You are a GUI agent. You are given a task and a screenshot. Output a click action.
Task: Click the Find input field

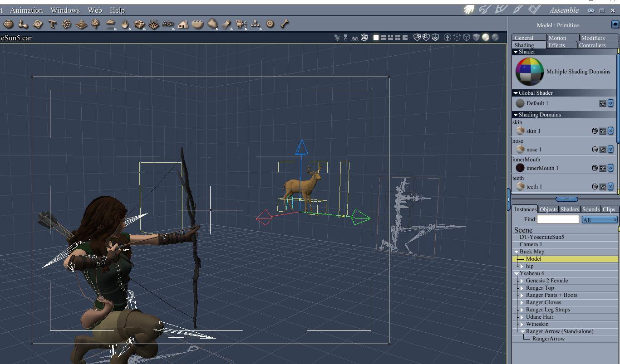click(558, 219)
